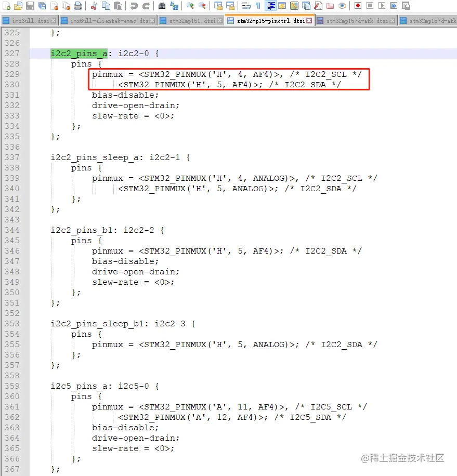Click the highlighted i2c2_pins_a label
Viewport: 457px width, 476px height.
(79, 54)
